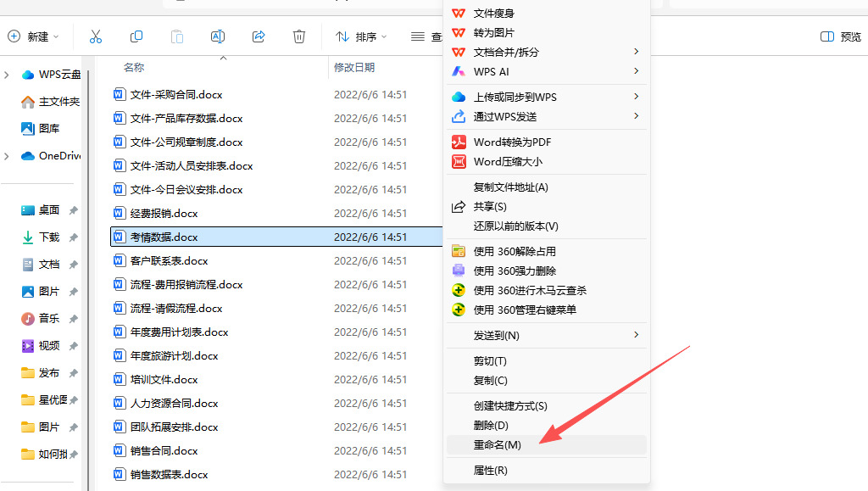Expand 上传或同步到WPS submenu
The width and height of the screenshot is (868, 491).
click(x=547, y=97)
